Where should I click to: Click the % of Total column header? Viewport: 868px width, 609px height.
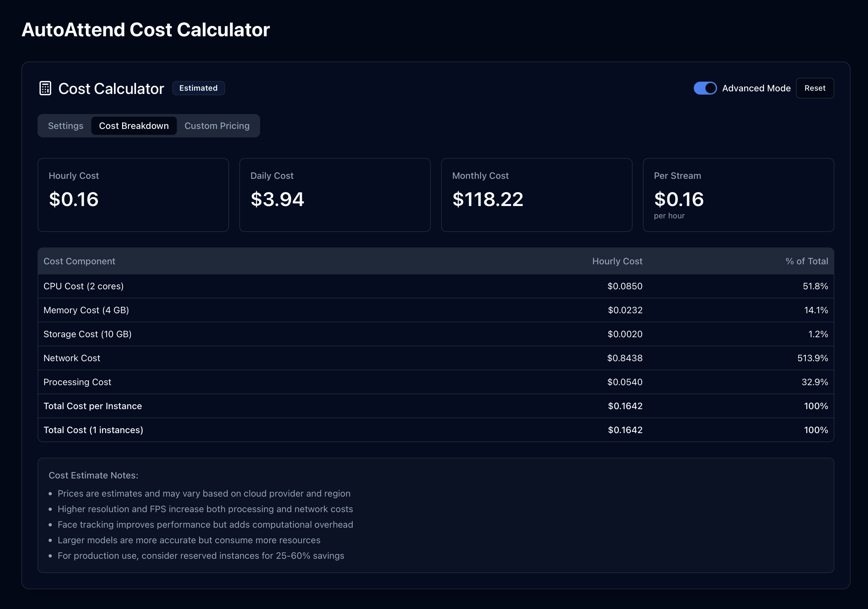point(806,261)
